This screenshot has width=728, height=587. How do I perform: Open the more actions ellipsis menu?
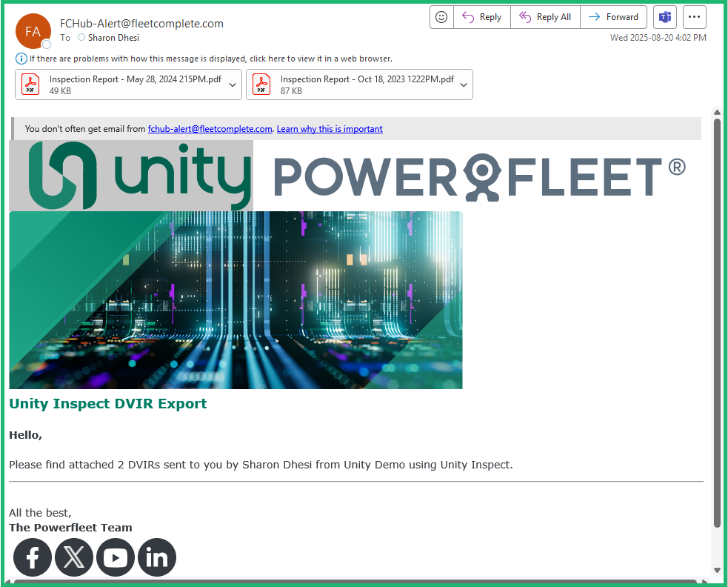pyautogui.click(x=694, y=17)
